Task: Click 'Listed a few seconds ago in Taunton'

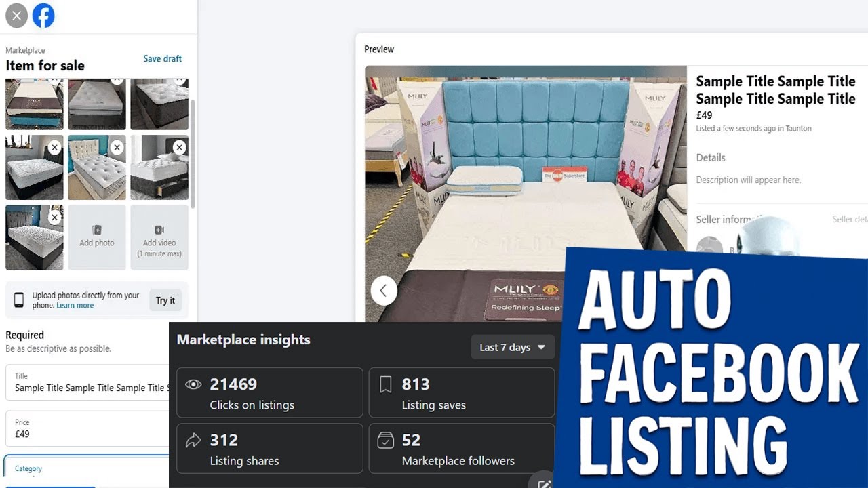Action: click(x=753, y=128)
